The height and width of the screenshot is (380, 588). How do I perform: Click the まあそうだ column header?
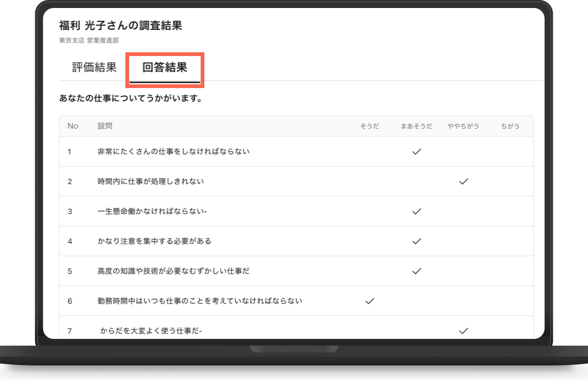tap(417, 126)
